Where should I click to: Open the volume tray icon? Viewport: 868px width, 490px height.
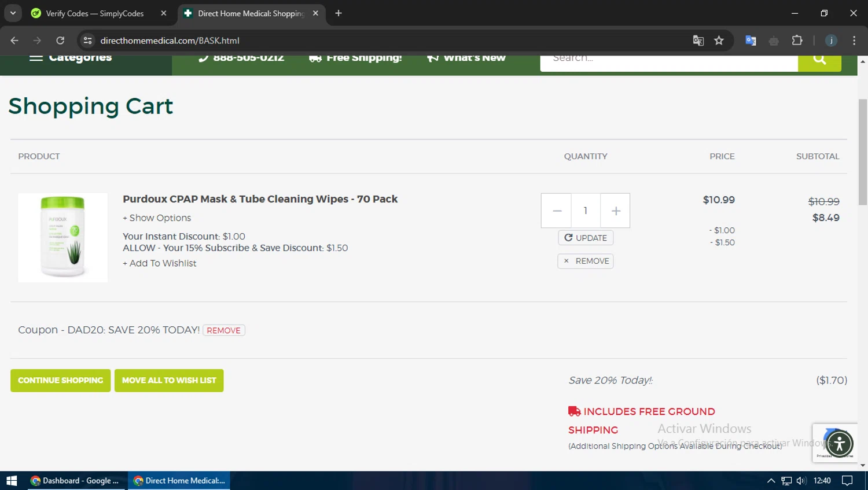[801, 481]
